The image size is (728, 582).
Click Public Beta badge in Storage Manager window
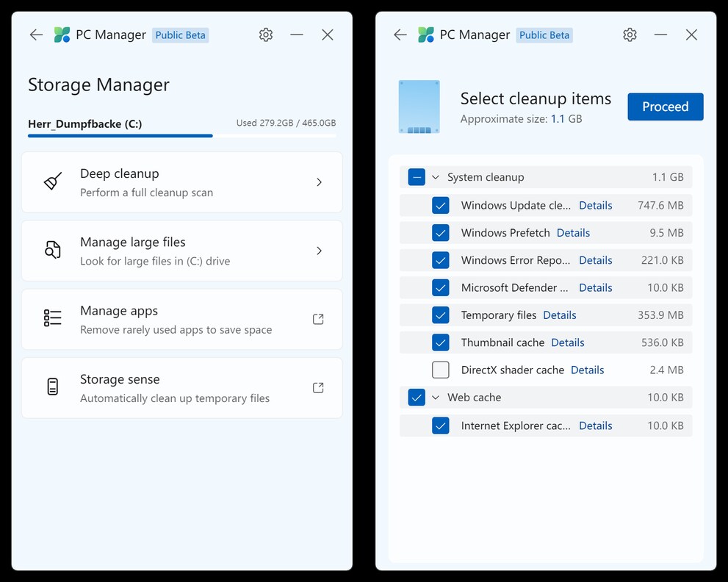pyautogui.click(x=180, y=35)
